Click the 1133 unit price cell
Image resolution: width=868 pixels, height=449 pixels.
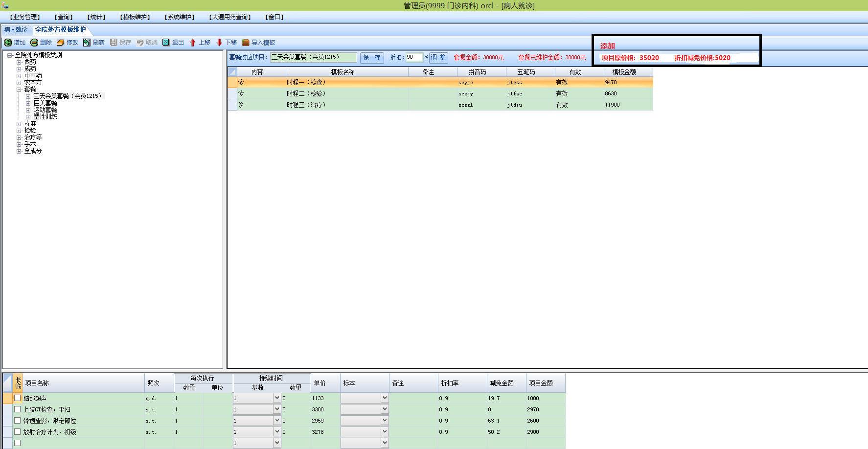click(x=326, y=398)
